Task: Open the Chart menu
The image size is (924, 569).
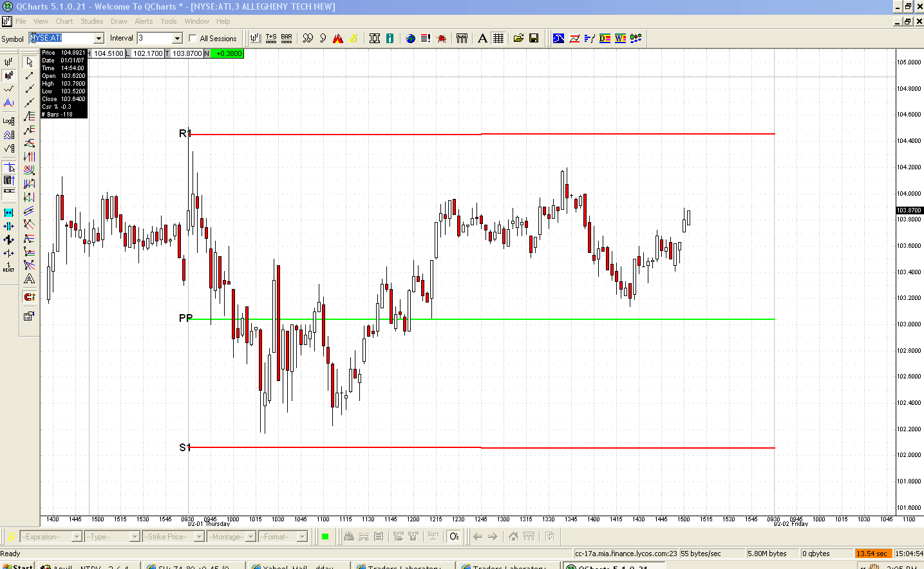Action: click(64, 21)
